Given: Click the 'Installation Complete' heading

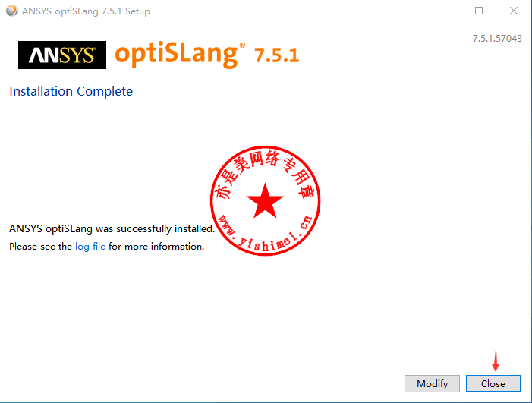Looking at the screenshot, I should (x=71, y=91).
